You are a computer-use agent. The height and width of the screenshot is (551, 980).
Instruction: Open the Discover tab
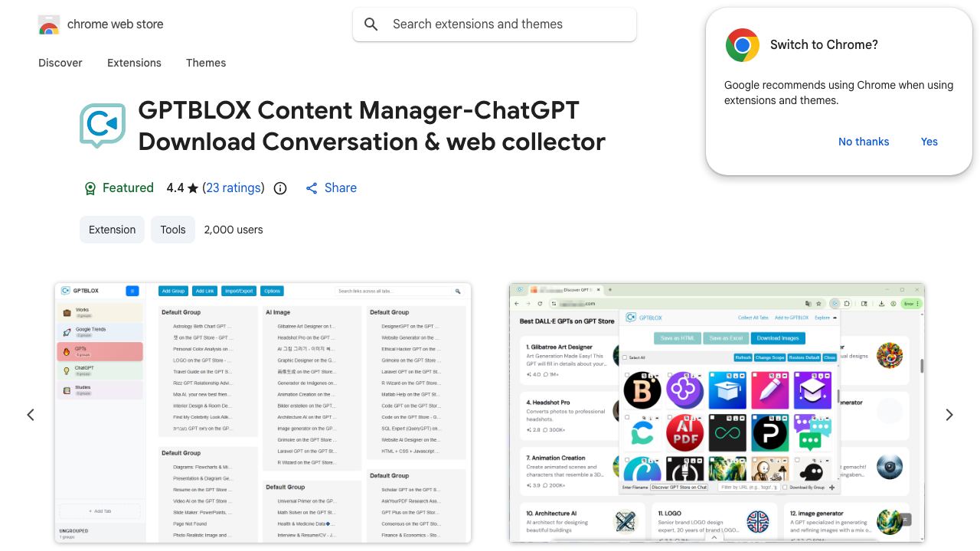(x=60, y=63)
